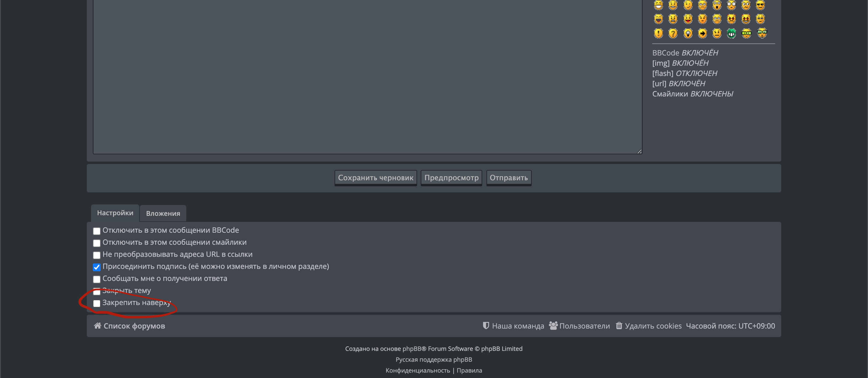Click the trash icon by Удалить cookies
This screenshot has height=378, width=868.
pyautogui.click(x=619, y=326)
